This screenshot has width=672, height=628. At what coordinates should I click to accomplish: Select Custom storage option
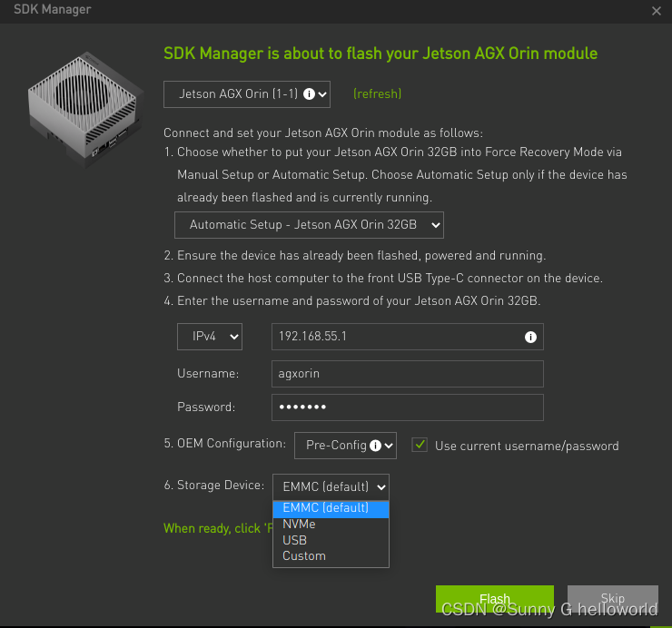(x=331, y=556)
